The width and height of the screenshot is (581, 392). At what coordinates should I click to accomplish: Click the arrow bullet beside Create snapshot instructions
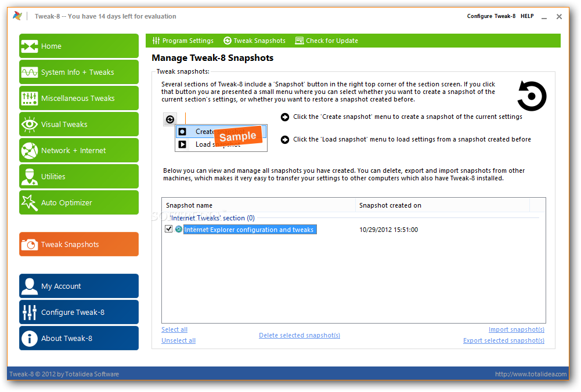click(x=284, y=117)
